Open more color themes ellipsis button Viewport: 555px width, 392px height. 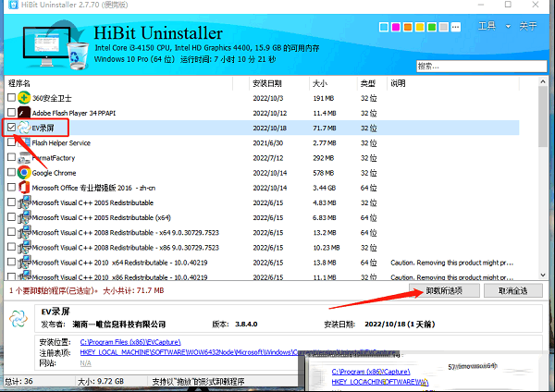[455, 27]
